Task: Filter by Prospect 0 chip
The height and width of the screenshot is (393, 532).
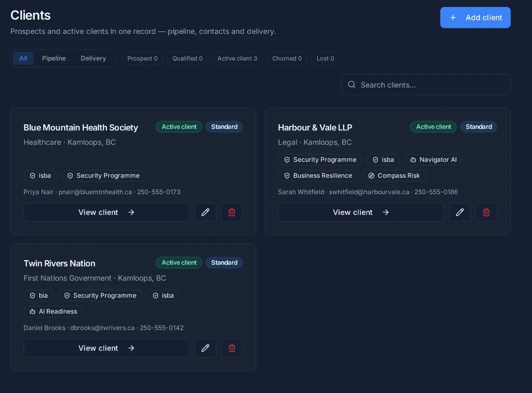Action: [x=143, y=58]
